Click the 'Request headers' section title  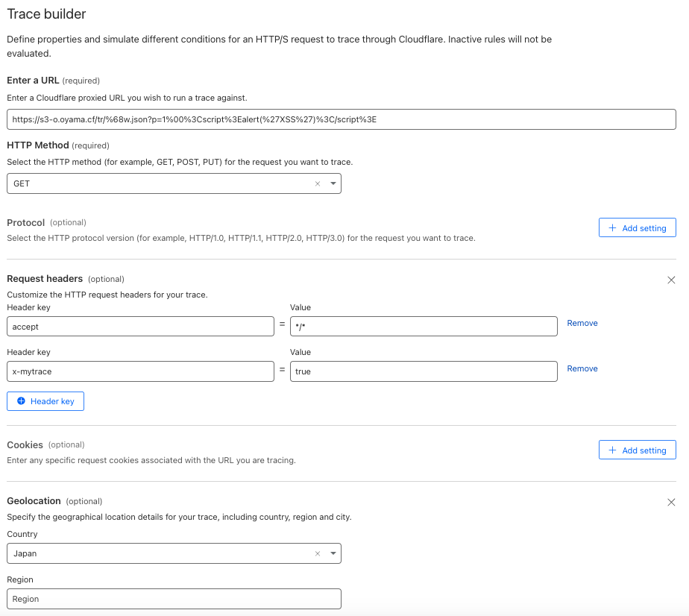pos(45,279)
